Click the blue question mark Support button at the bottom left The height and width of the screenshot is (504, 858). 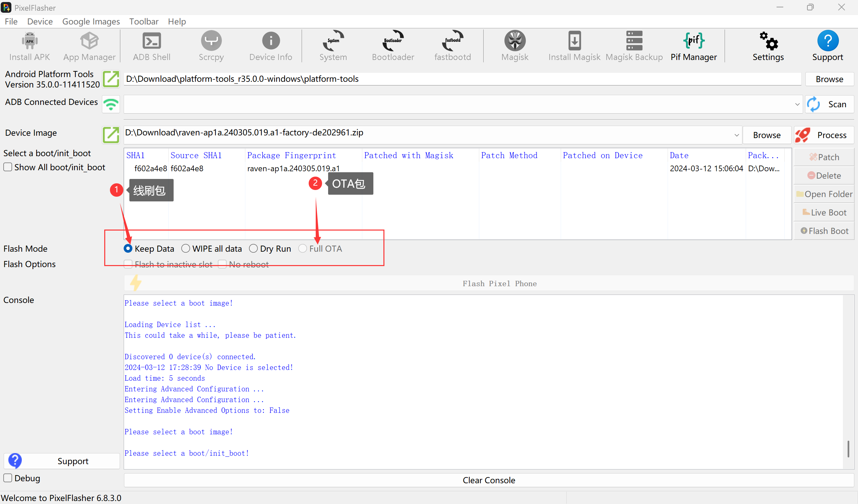[x=62, y=461]
